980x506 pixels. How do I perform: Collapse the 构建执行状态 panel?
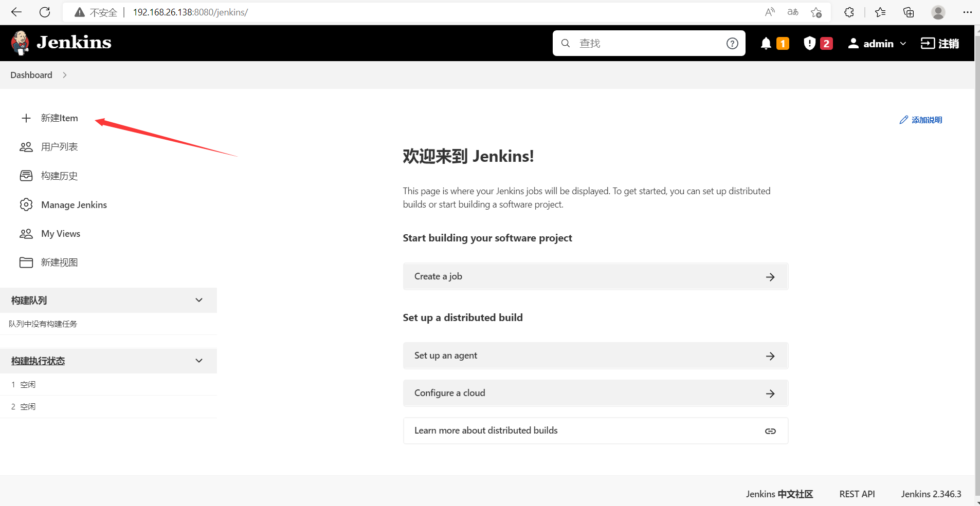pyautogui.click(x=199, y=361)
